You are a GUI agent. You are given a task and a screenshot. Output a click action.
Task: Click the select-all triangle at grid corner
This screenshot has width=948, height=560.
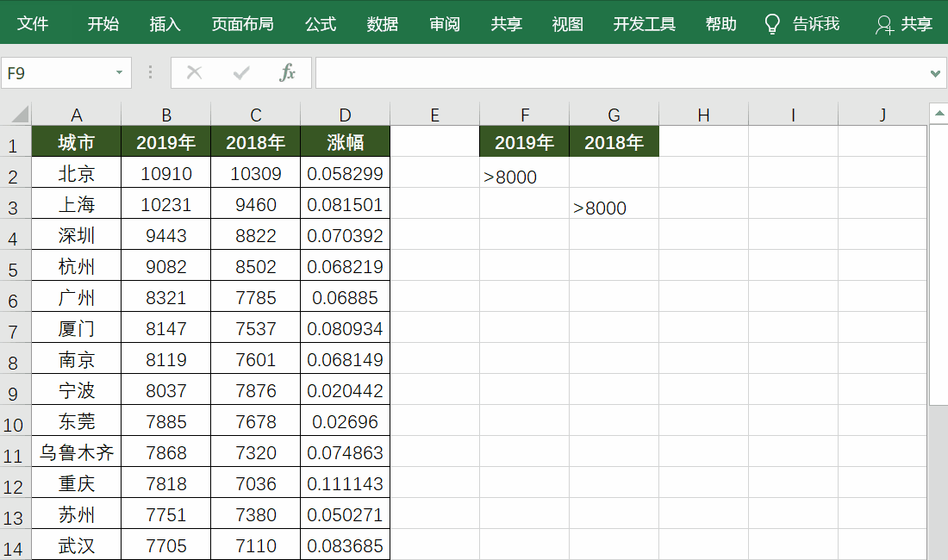20,114
